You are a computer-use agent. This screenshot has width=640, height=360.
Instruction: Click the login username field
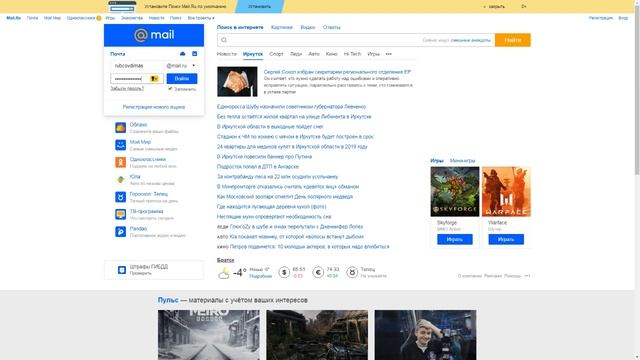(137, 66)
